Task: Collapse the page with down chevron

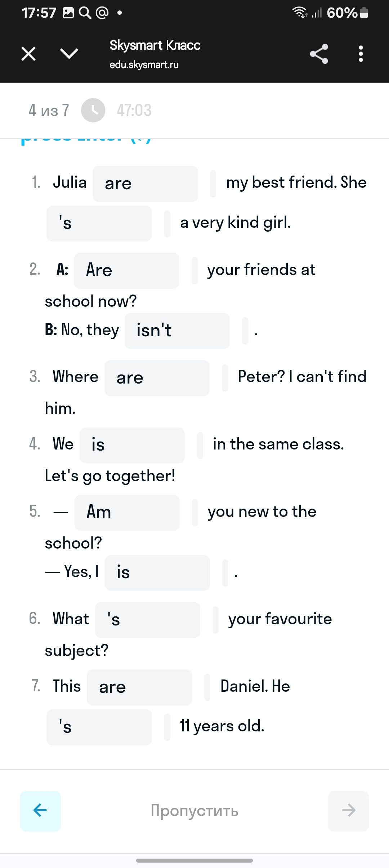Action: coord(69,54)
